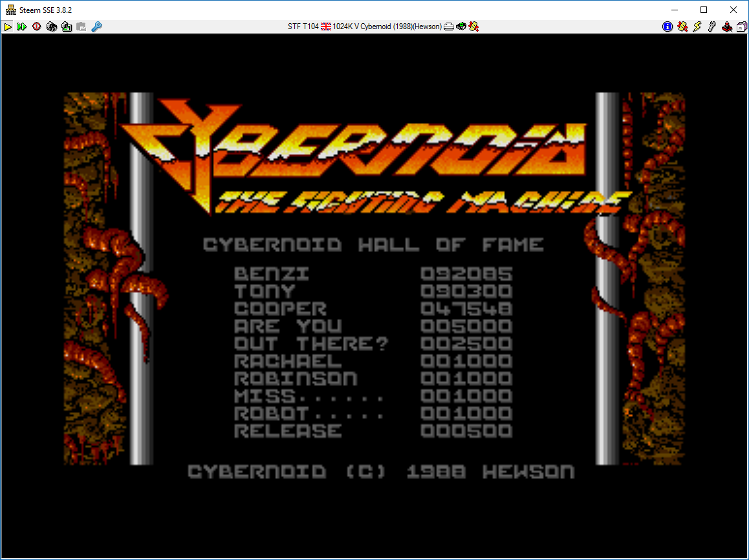Click the blue wrench Configure icon
This screenshot has height=560, width=749.
96,27
